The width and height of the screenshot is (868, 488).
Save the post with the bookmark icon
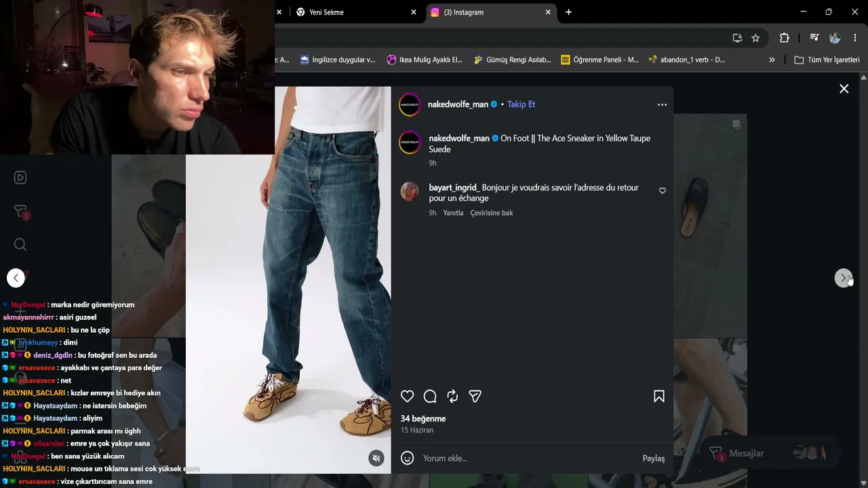(x=658, y=396)
